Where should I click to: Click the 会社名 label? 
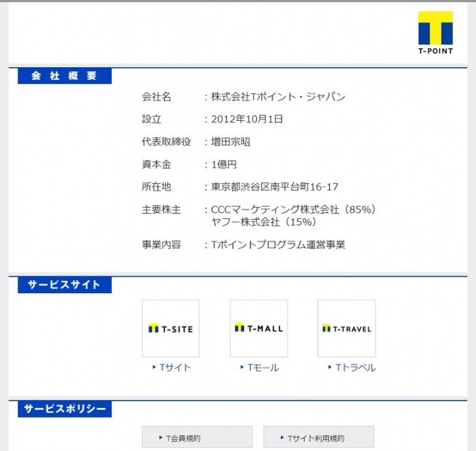tap(156, 97)
